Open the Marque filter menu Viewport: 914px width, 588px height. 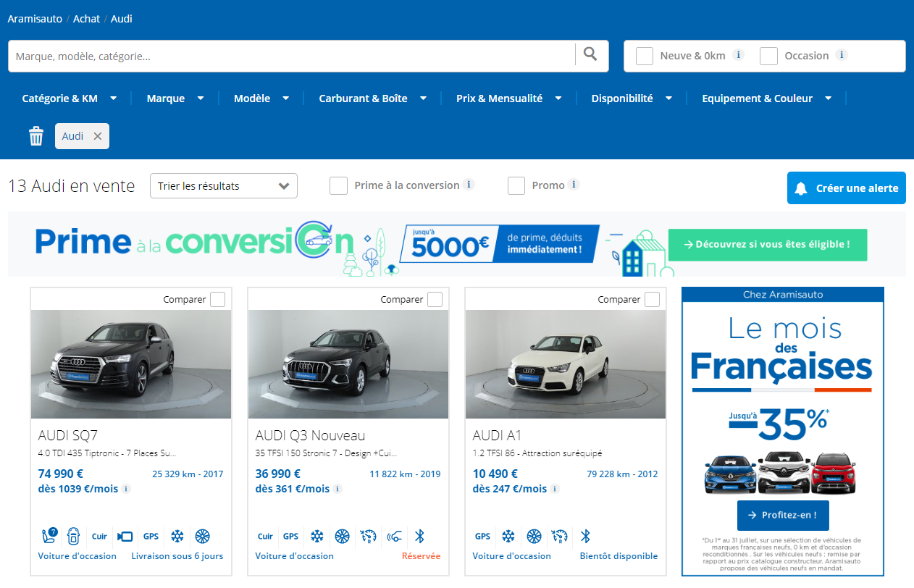tap(175, 98)
